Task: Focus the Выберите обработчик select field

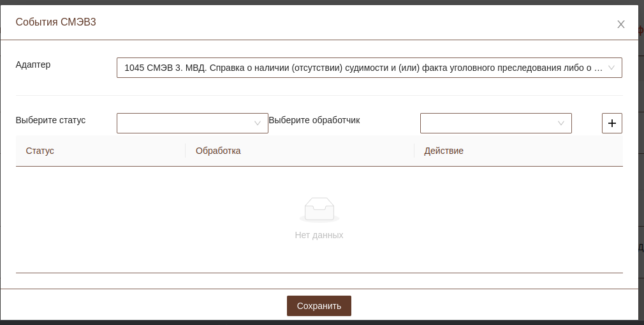Action: (488, 123)
